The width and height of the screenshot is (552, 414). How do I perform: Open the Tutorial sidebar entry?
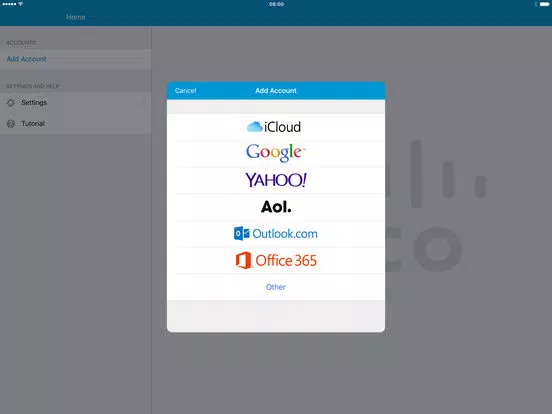click(76, 124)
